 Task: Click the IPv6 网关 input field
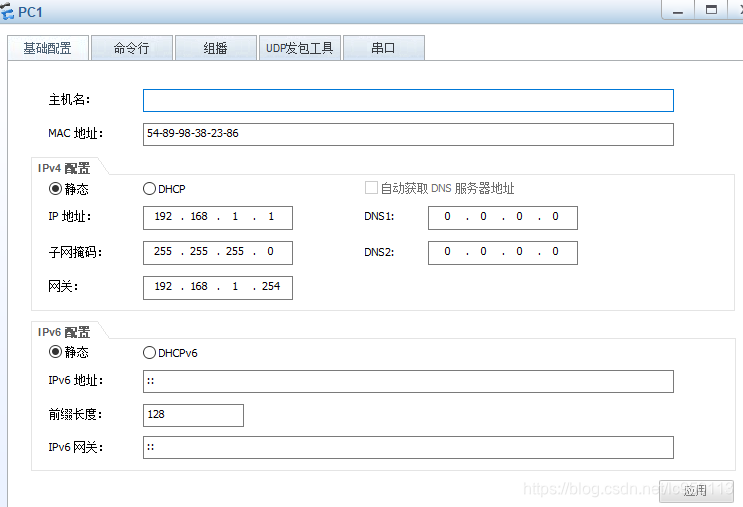[408, 447]
